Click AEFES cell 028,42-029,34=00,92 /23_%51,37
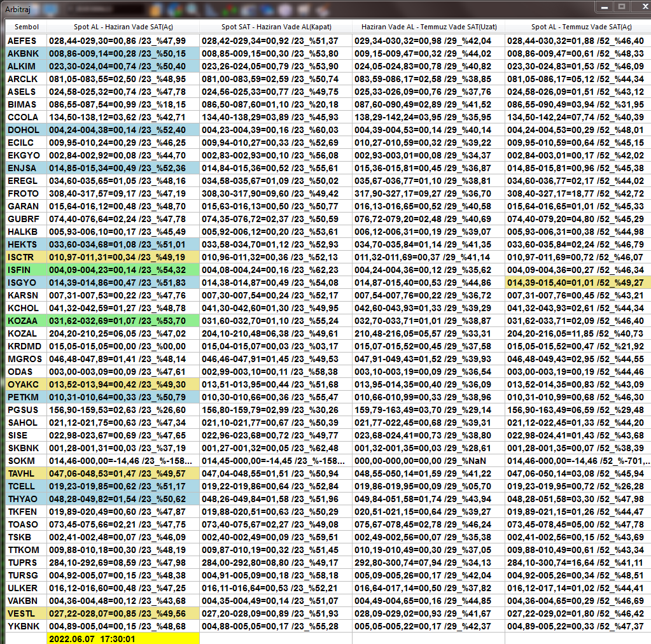This screenshot has width=651, height=644. click(x=276, y=41)
